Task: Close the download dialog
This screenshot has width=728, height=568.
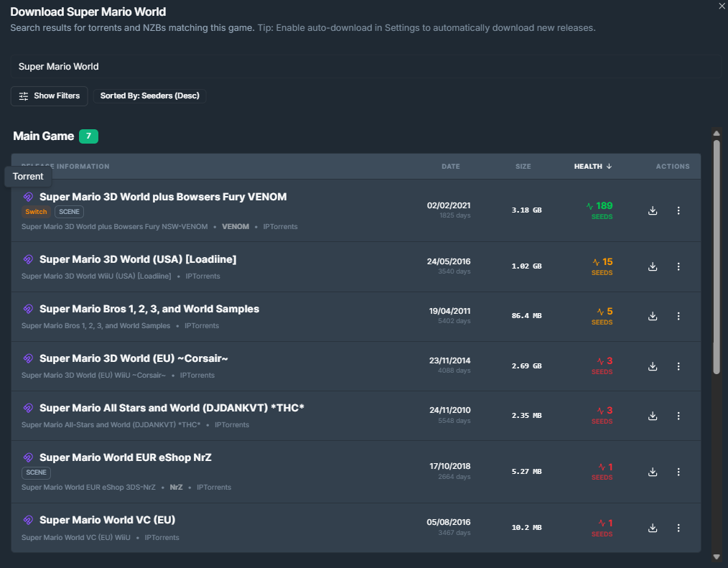Action: click(722, 6)
